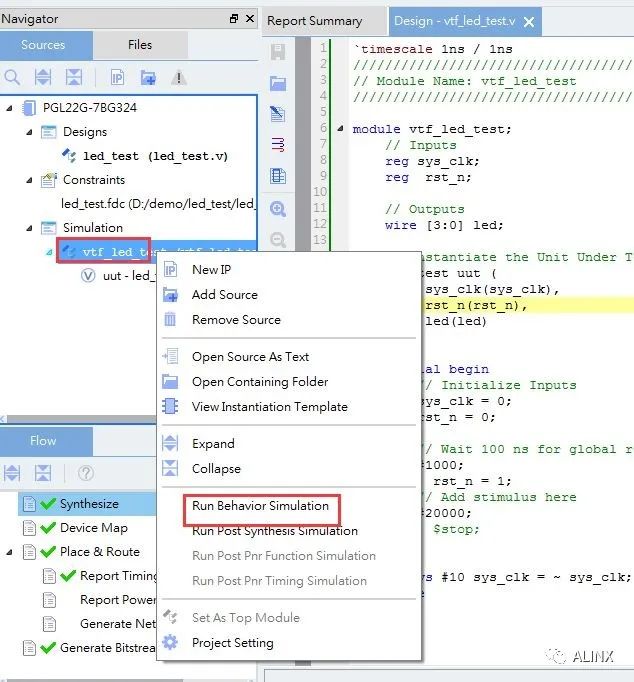
Task: Click the document list icon in editor sidebar
Action: coord(278,176)
